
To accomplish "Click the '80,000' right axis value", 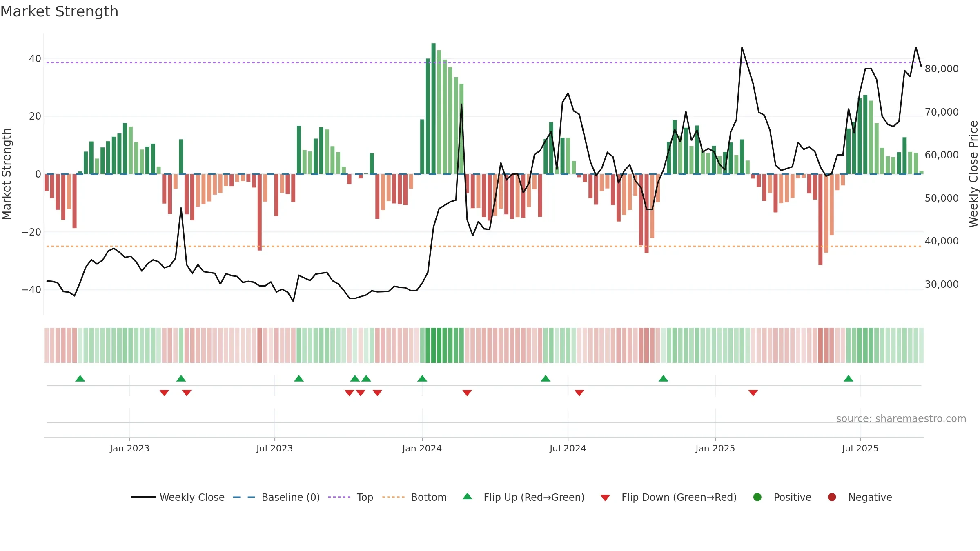I will tap(942, 69).
